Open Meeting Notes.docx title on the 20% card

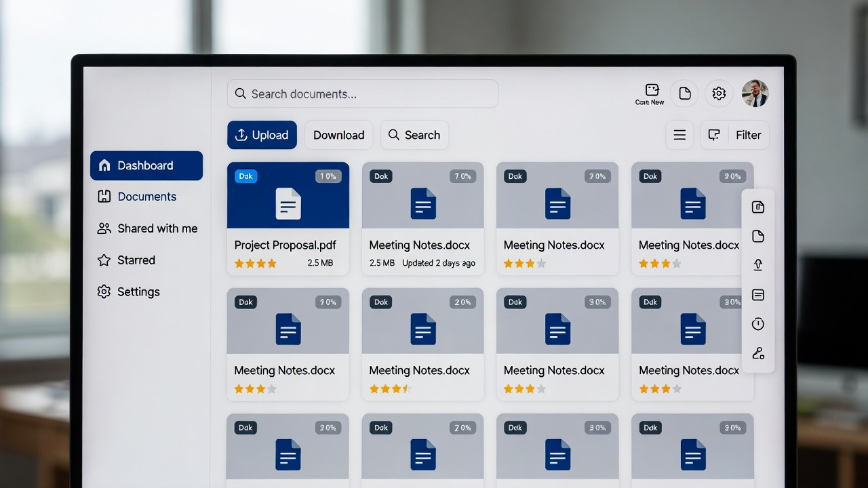(x=420, y=370)
